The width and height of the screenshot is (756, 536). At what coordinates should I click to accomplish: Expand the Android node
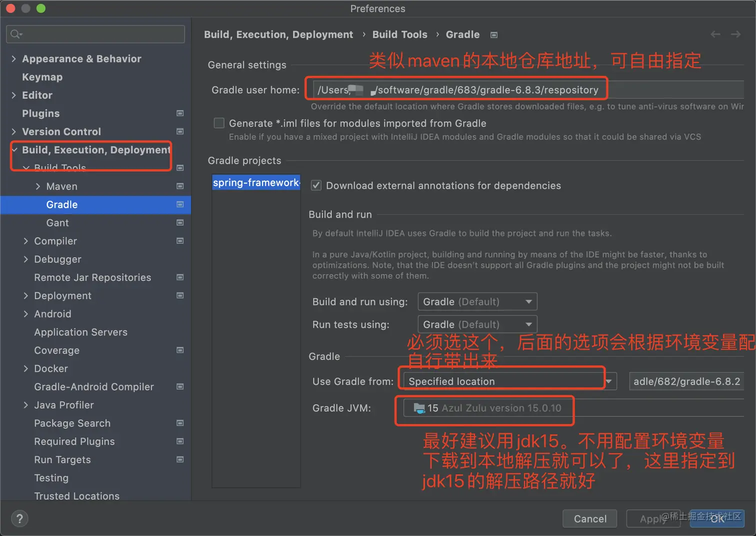pos(26,314)
